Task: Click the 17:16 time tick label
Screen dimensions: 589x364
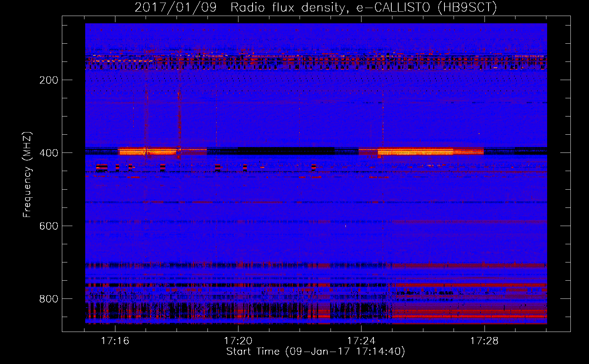Action: (115, 341)
